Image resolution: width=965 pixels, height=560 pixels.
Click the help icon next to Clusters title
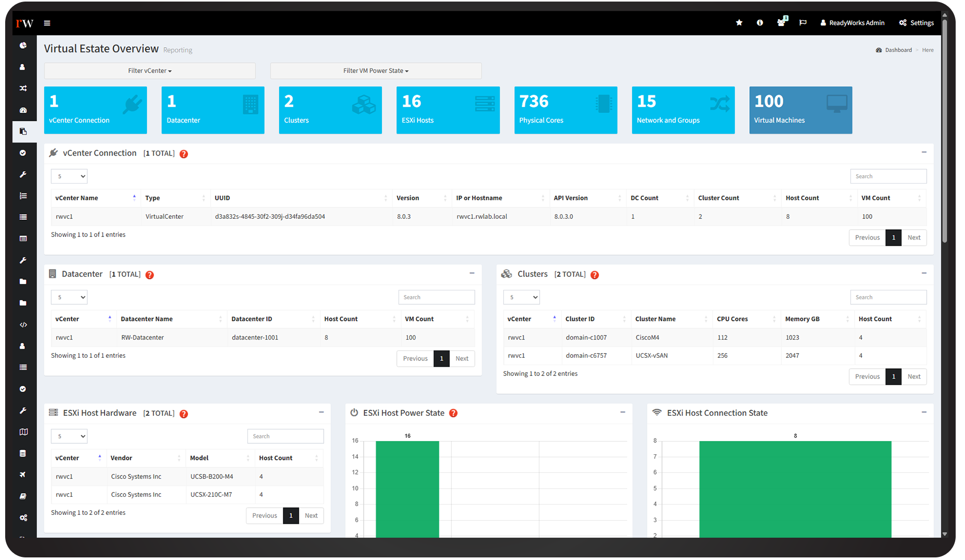tap(595, 275)
